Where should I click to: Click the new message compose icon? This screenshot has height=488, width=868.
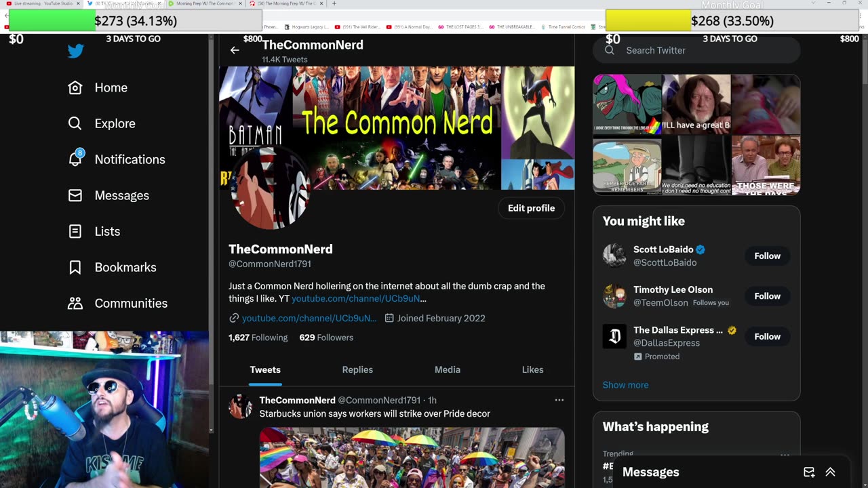click(x=809, y=472)
